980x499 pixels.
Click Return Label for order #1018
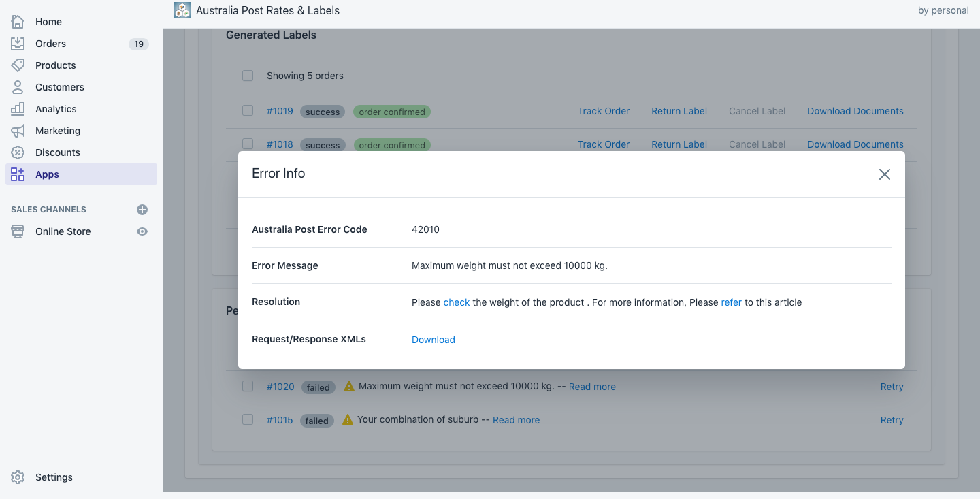coord(679,144)
